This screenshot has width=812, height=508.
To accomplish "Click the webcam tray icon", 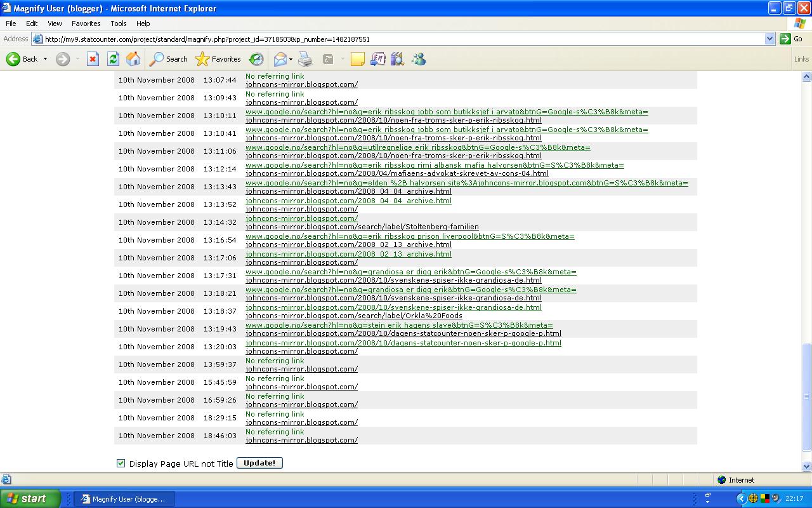I will point(776,499).
